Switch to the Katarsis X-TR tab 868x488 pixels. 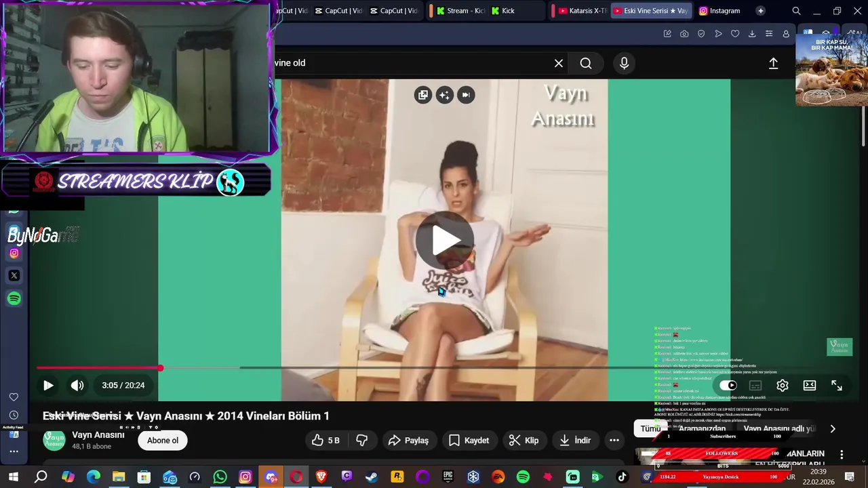(581, 11)
